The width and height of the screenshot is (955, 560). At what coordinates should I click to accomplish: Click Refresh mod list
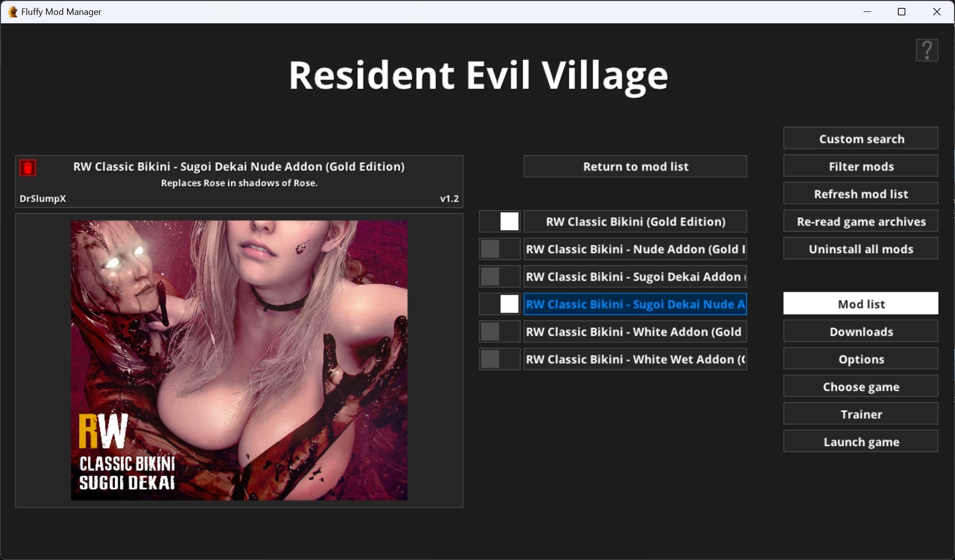pyautogui.click(x=861, y=194)
